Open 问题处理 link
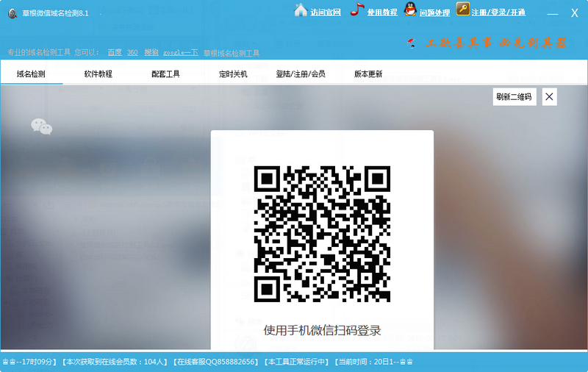This screenshot has height=372, width=588. (434, 12)
